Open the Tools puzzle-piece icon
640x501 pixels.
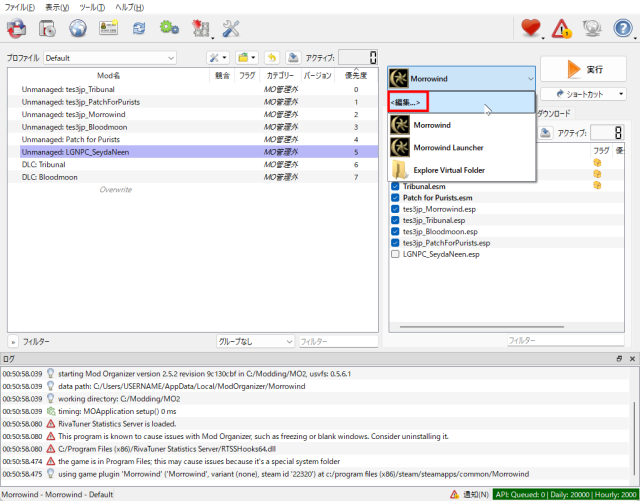200,29
